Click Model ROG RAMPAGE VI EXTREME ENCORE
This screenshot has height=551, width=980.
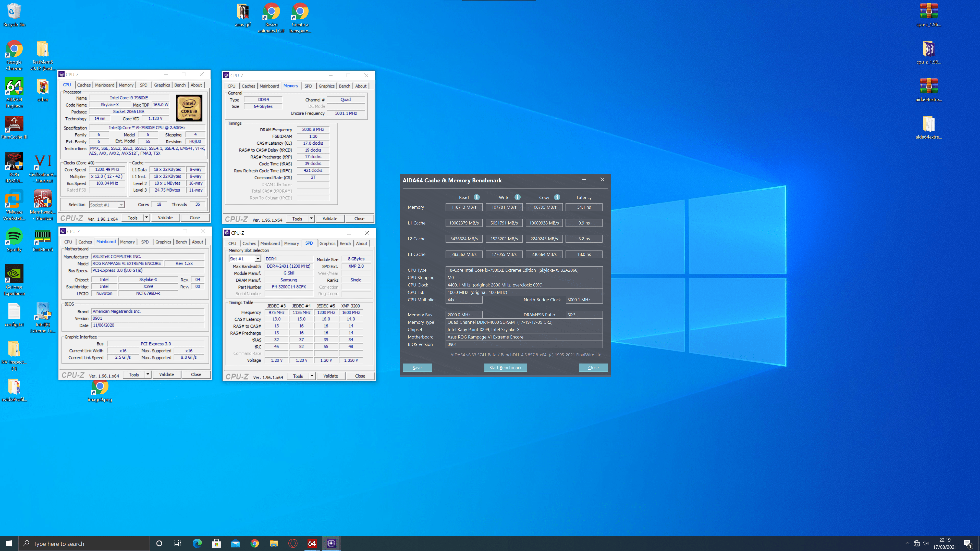click(127, 263)
